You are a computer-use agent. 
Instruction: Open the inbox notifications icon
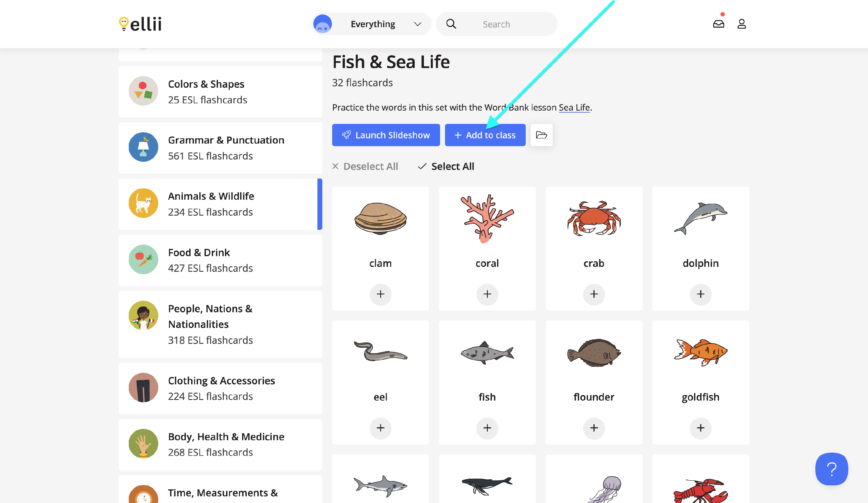pos(718,24)
